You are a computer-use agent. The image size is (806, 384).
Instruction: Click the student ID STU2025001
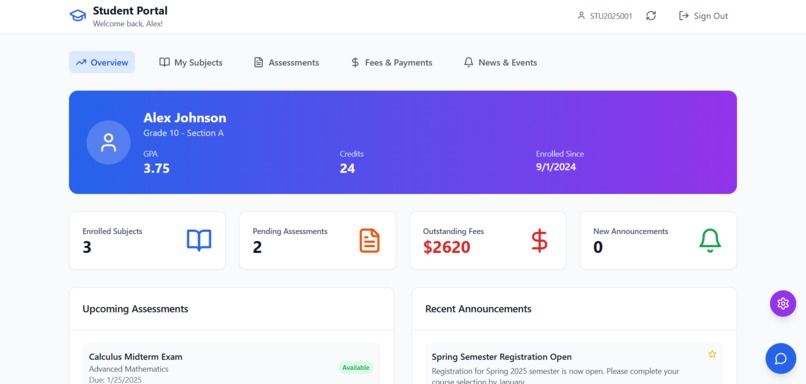coord(611,16)
